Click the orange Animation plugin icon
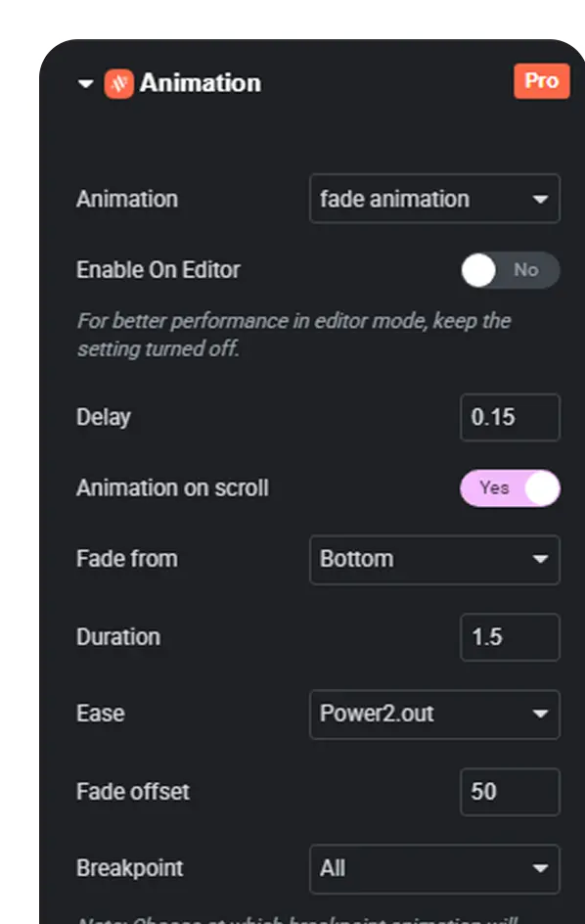The image size is (585, 924). [119, 83]
